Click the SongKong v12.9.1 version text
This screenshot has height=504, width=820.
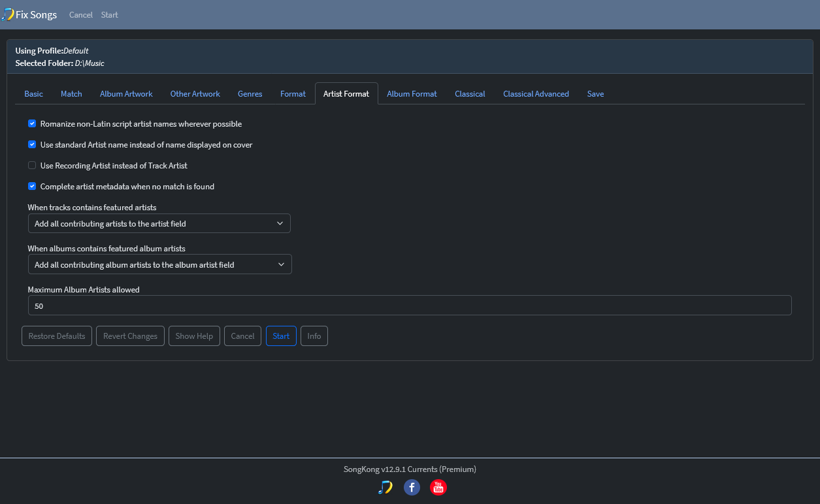(410, 469)
